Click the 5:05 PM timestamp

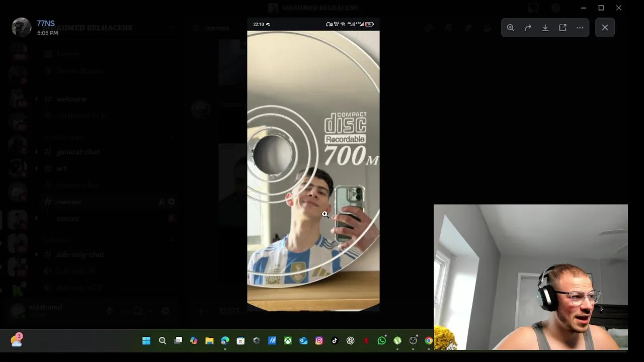pos(47,33)
